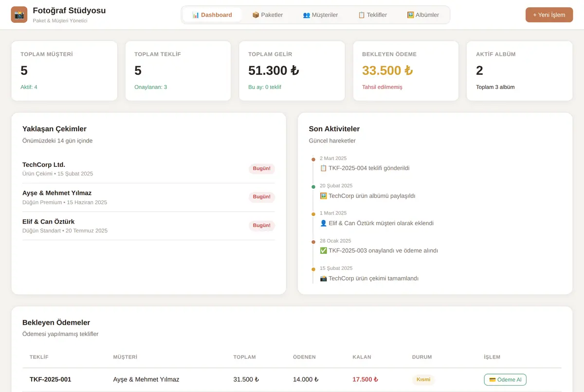Select the Aktif Albüm stat card
Viewport: 584px width, 392px height.
[x=519, y=71]
